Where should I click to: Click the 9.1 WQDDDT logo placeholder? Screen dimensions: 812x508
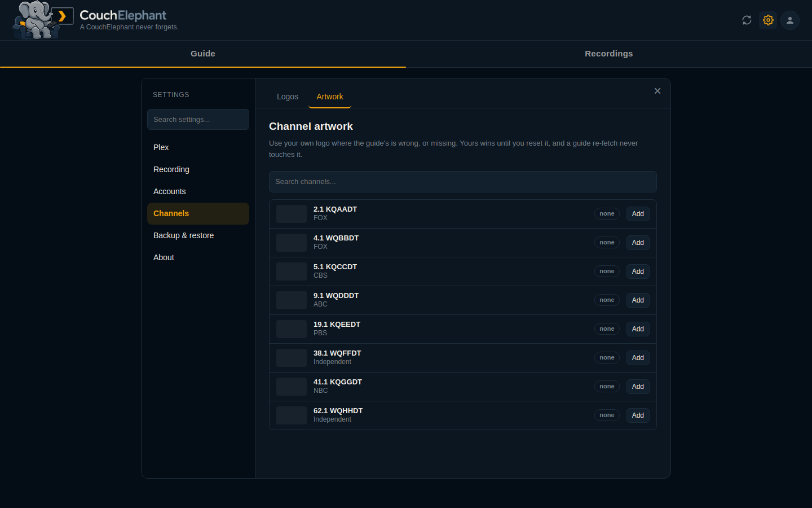[x=292, y=300]
